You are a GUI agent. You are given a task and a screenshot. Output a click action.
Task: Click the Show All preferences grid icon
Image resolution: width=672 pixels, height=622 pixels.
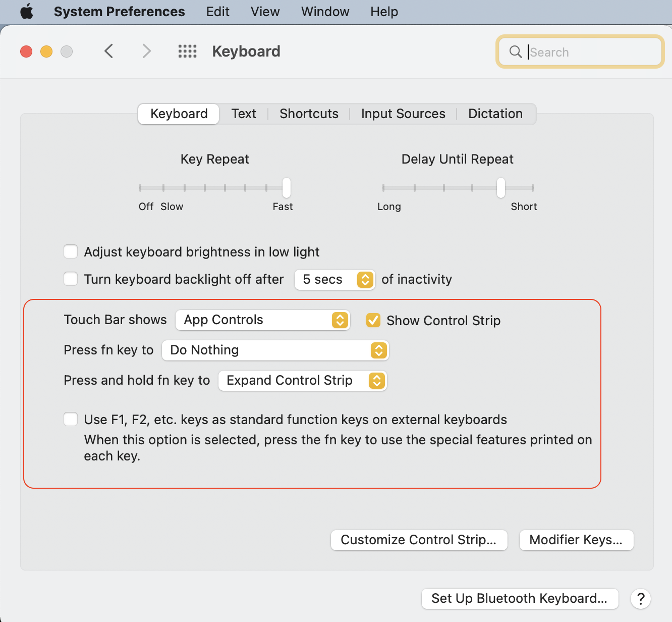click(187, 51)
